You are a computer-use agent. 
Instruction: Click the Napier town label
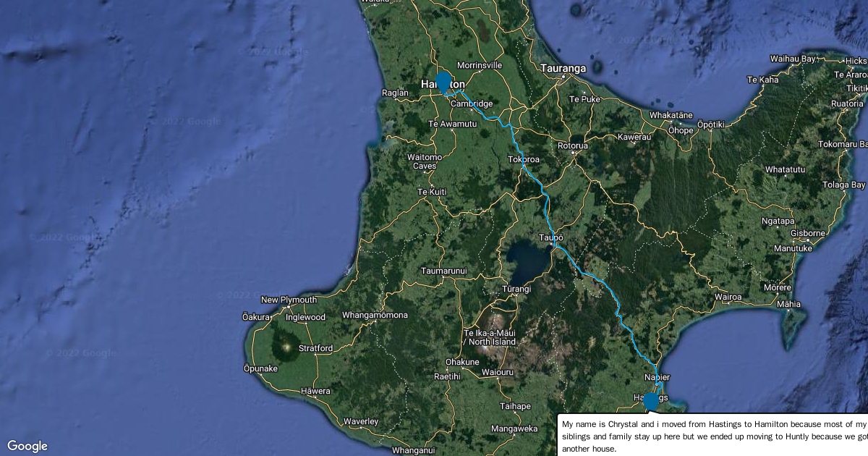coord(657,377)
